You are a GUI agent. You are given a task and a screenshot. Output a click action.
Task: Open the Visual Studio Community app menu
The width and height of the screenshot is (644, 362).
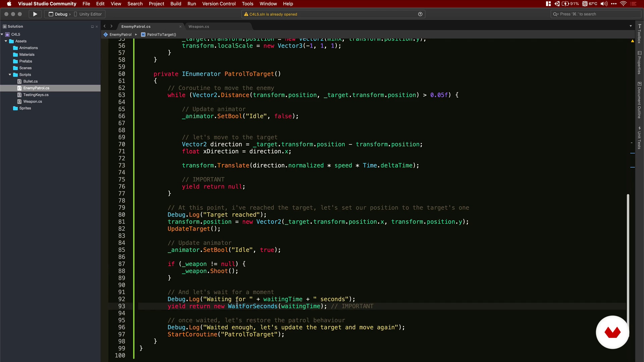tap(47, 4)
